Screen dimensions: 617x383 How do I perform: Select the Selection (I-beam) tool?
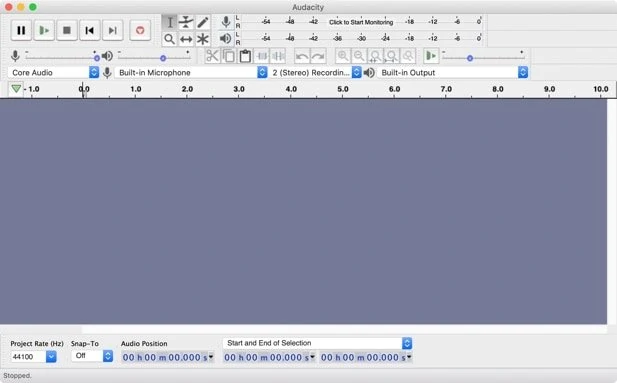[x=170, y=22]
